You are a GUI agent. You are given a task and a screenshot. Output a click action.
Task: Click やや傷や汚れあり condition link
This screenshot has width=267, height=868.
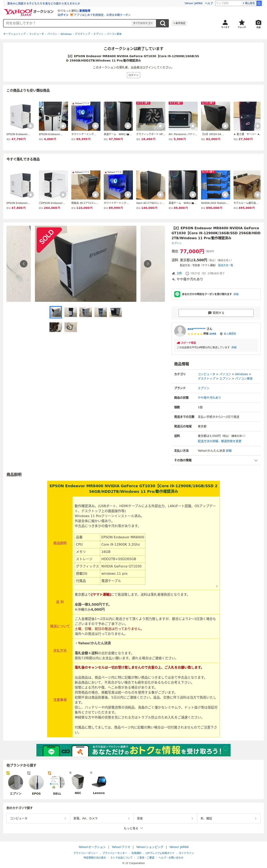coord(209,398)
